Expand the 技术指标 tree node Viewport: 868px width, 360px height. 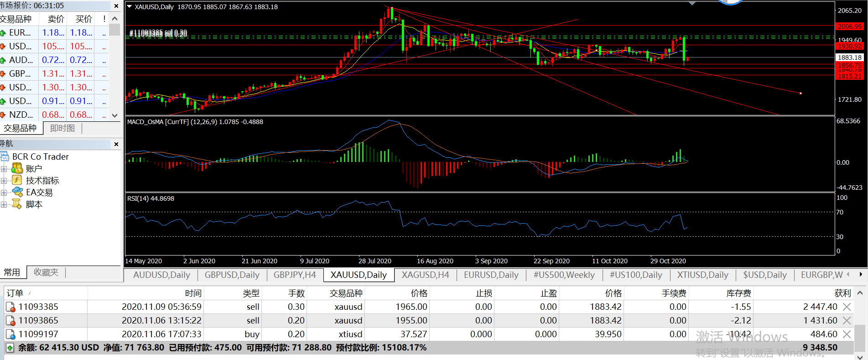[x=4, y=181]
